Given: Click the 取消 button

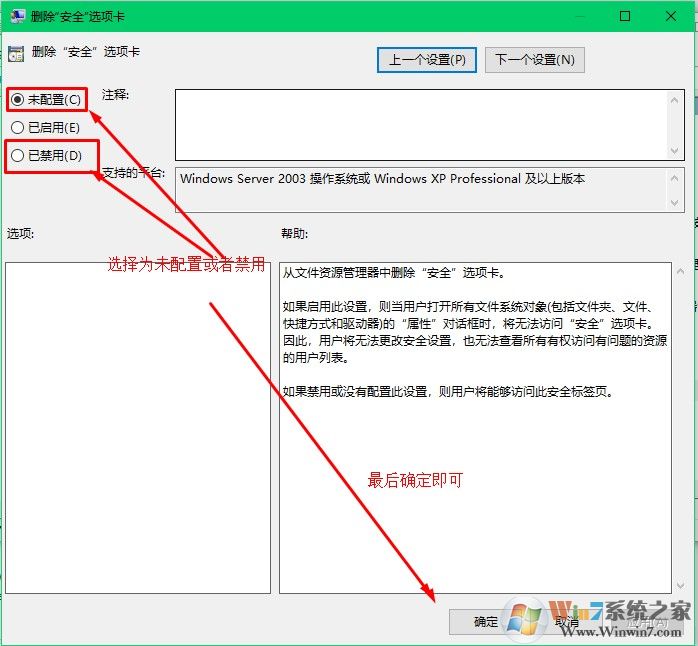Looking at the screenshot, I should (566, 622).
